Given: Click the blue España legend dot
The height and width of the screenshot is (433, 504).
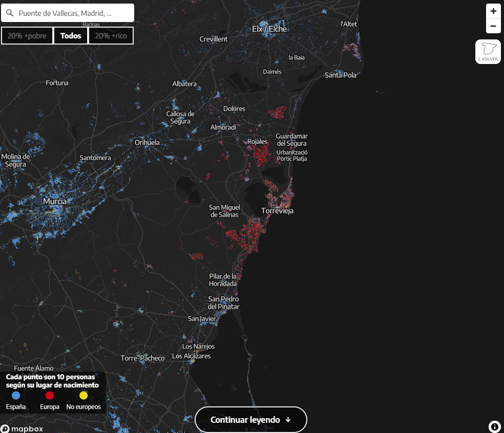Looking at the screenshot, I should point(16,396).
